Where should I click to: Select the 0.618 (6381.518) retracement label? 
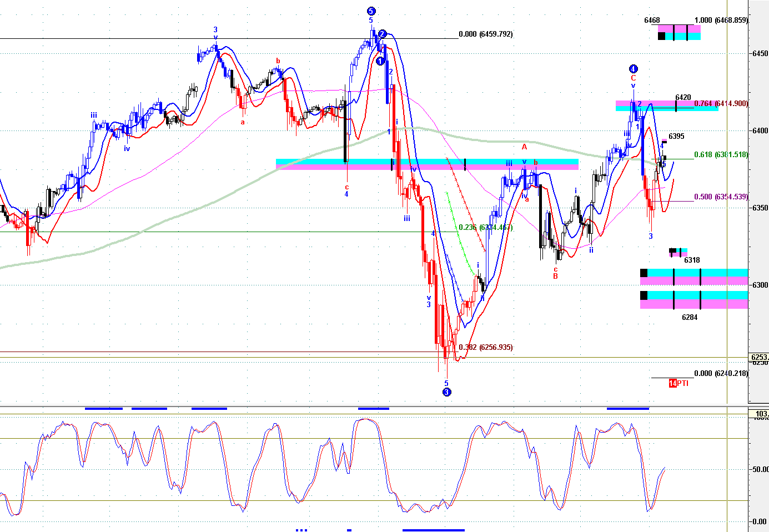[x=721, y=154]
